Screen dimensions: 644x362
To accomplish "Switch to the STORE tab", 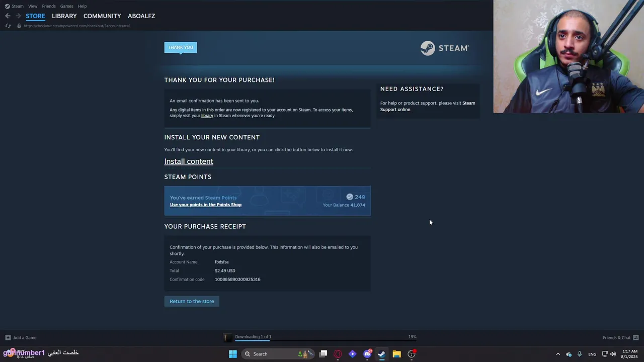I will tap(35, 16).
